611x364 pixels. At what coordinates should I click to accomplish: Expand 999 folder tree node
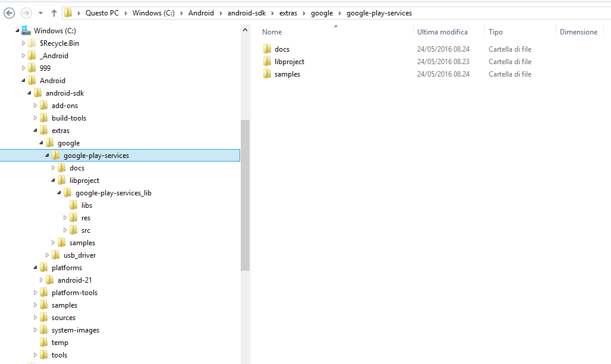(x=23, y=68)
